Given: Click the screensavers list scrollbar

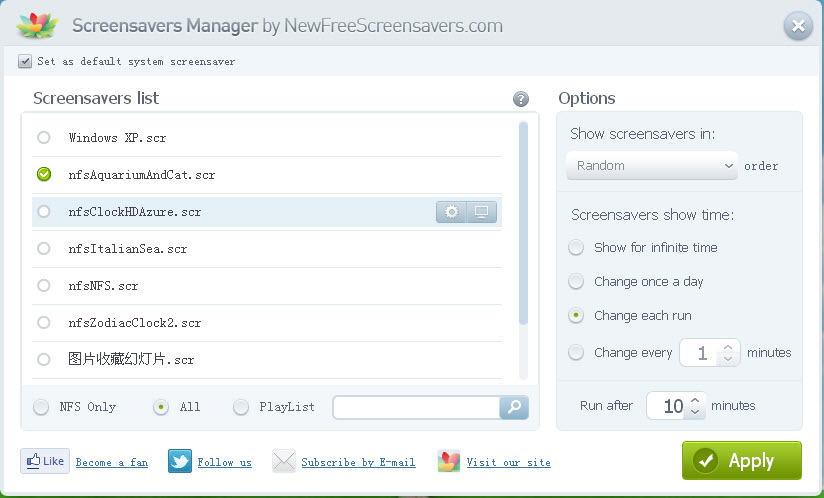Looking at the screenshot, I should pyautogui.click(x=523, y=222).
